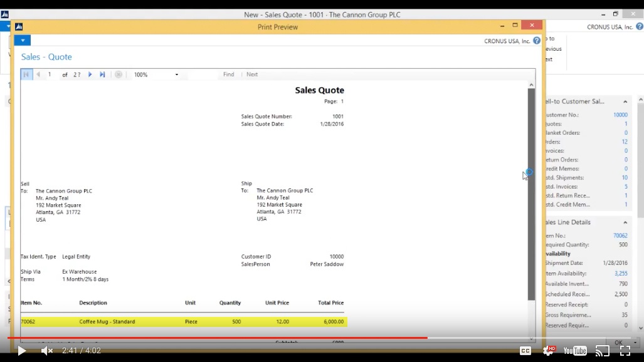This screenshot has height=362, width=644.
Task: Click the Unit Price column header
Action: 277,303
